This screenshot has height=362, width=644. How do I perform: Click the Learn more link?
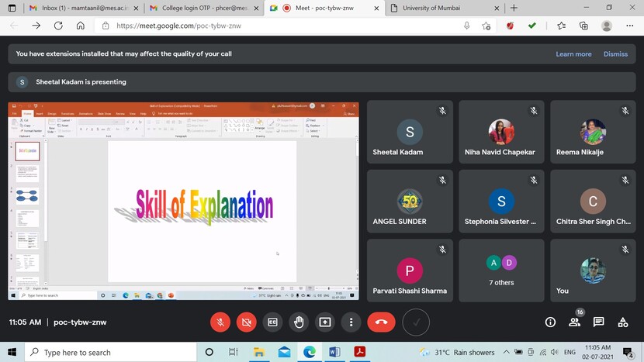[x=573, y=54]
